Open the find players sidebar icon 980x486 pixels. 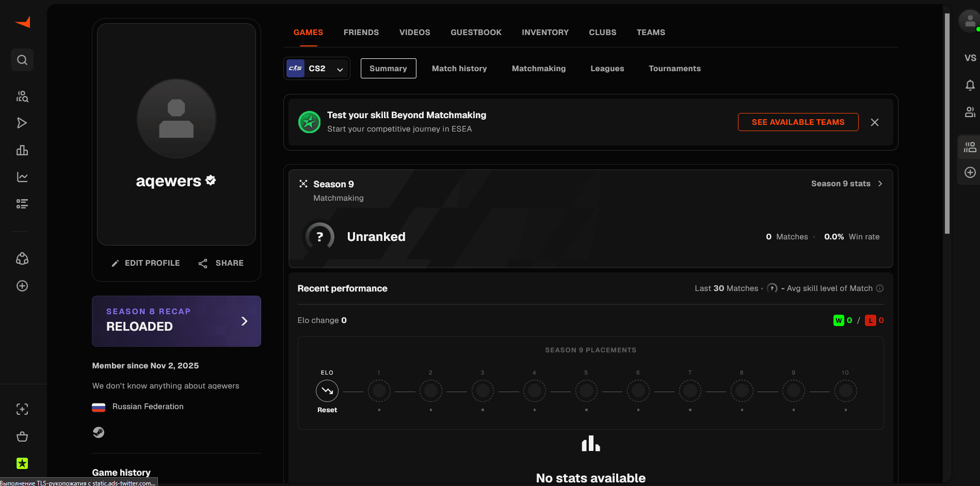point(22,96)
